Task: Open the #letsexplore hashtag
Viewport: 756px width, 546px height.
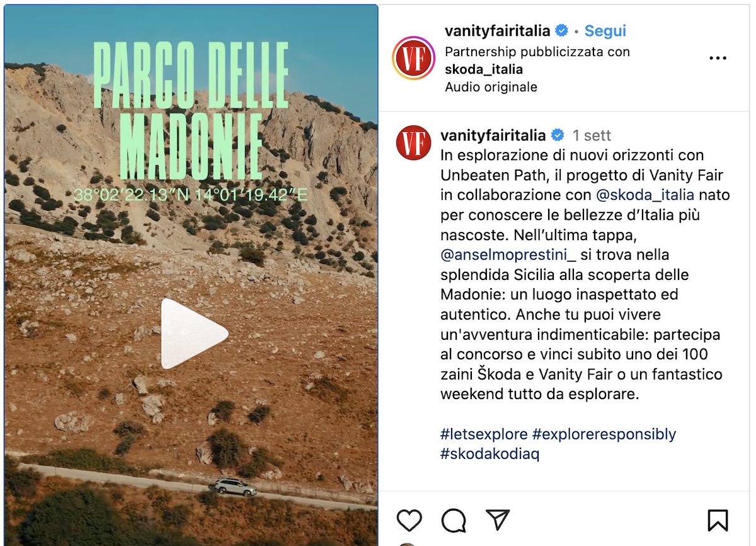Action: tap(484, 434)
